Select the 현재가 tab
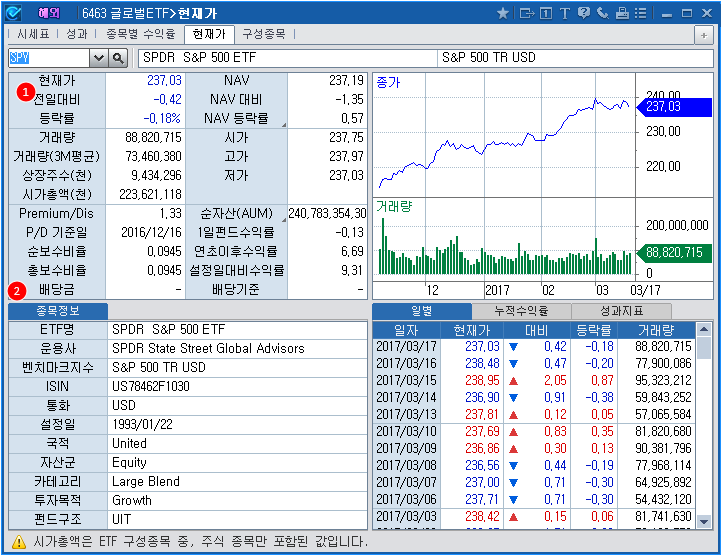 [209, 35]
